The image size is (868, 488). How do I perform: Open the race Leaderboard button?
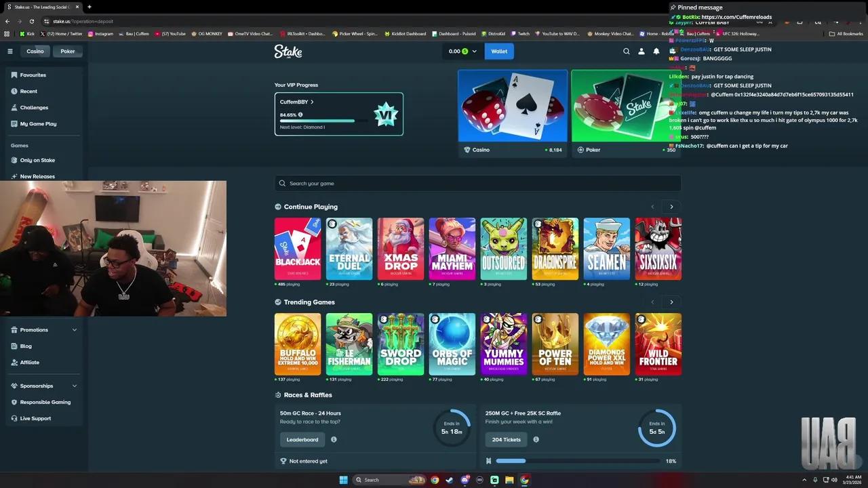(x=302, y=439)
